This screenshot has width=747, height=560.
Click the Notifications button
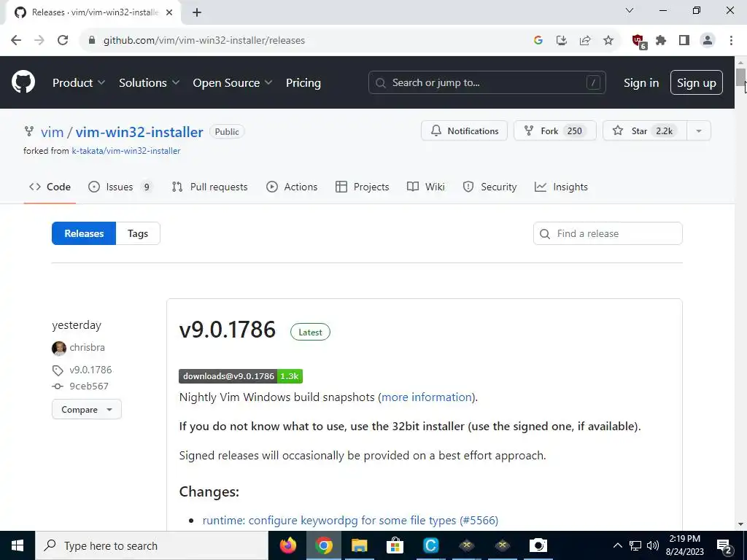(x=464, y=131)
